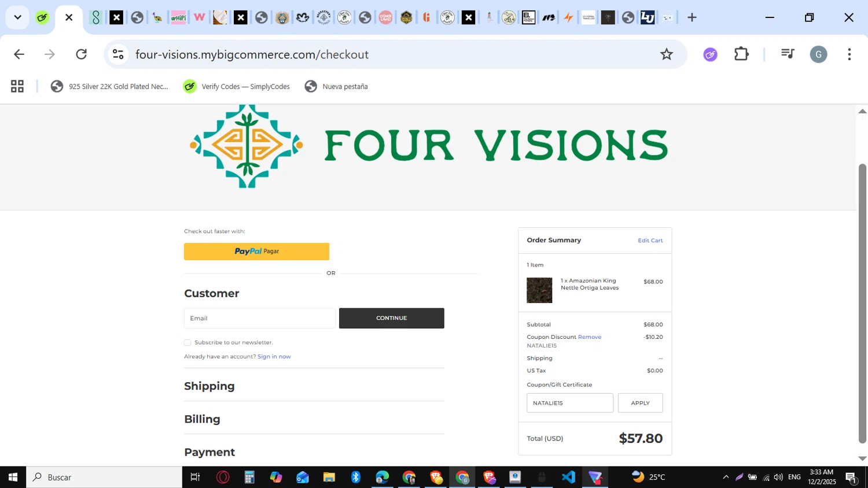Open the 25°C weather widget
Viewport: 868px width, 488px height.
tap(649, 477)
